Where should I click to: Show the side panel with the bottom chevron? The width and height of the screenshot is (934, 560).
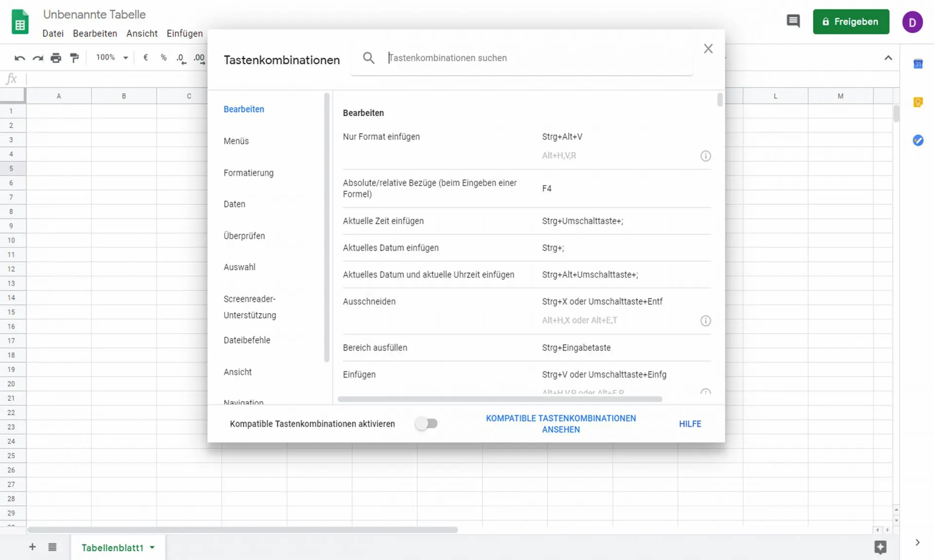(x=917, y=542)
